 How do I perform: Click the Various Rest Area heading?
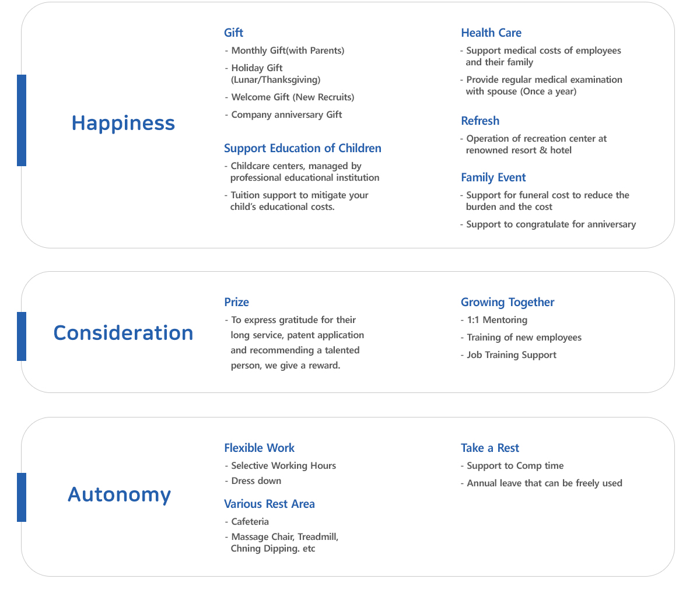269,504
